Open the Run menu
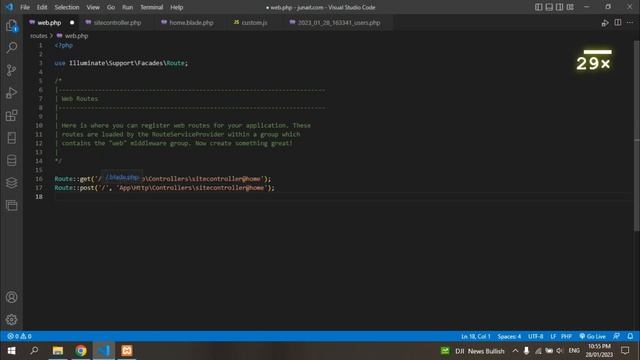Image resolution: width=640 pixels, height=360 pixels. tap(127, 7)
